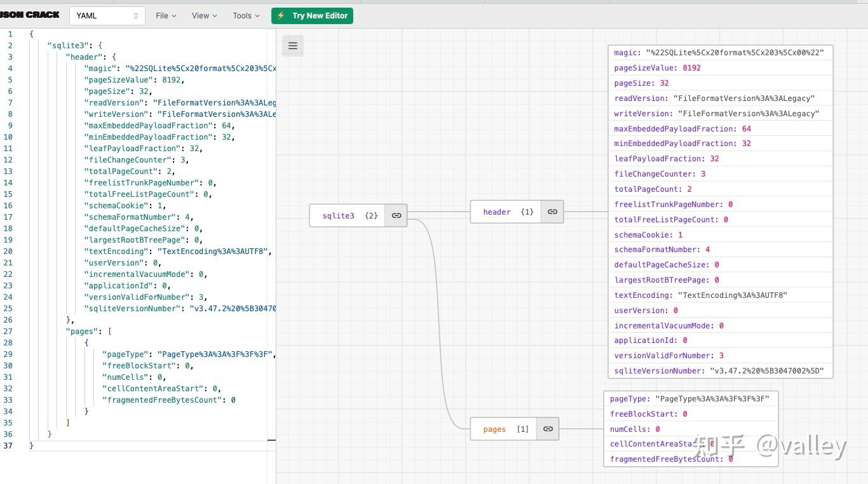Open the File menu

166,16
